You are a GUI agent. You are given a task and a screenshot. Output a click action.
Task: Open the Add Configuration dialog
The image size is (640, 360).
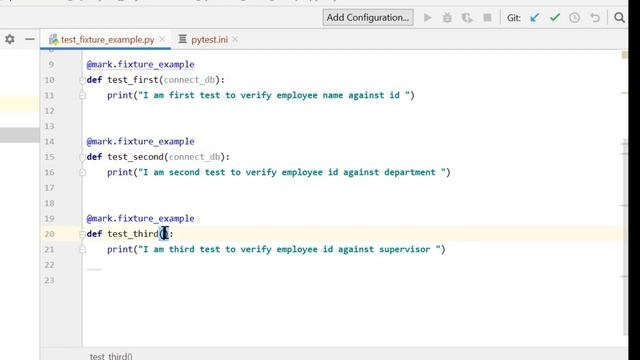(368, 18)
